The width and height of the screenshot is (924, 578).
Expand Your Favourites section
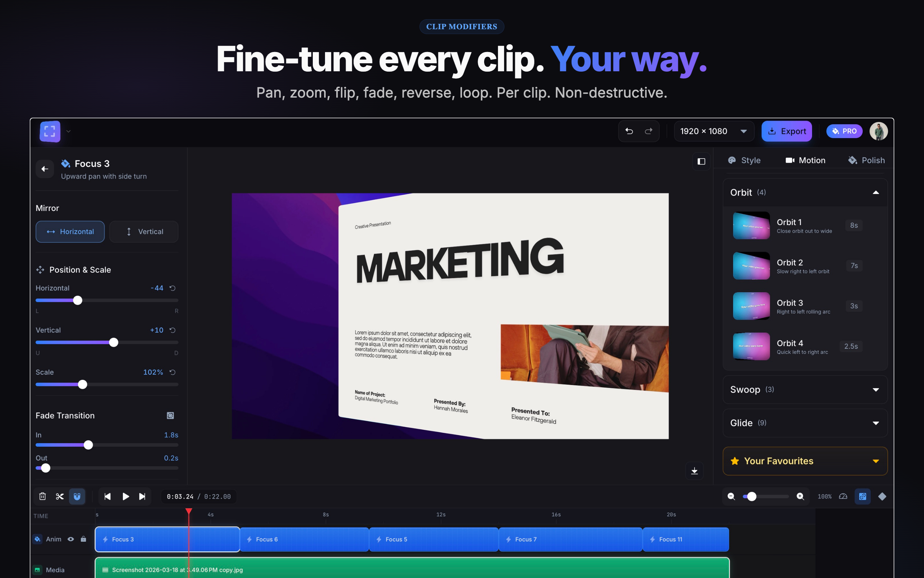[805, 461]
